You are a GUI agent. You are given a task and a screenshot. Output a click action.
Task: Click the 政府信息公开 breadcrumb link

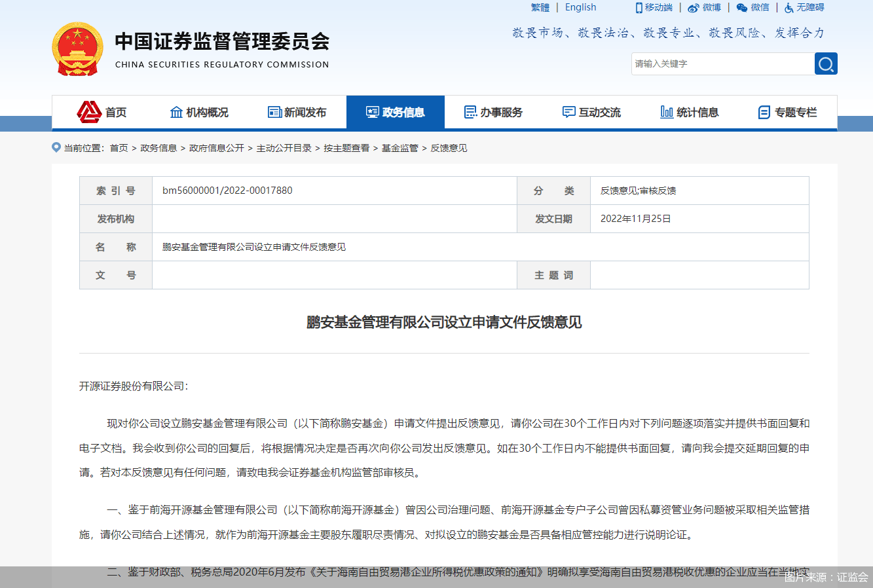216,148
